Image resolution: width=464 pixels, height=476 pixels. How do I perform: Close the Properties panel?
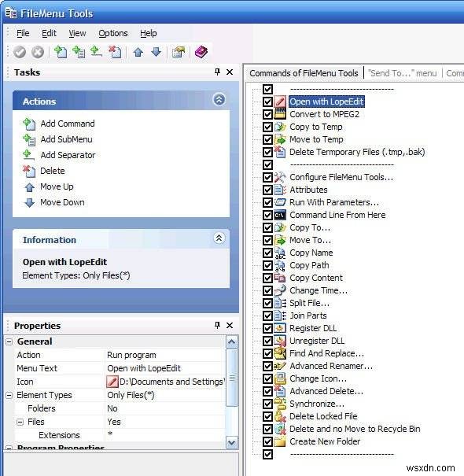coord(230,326)
